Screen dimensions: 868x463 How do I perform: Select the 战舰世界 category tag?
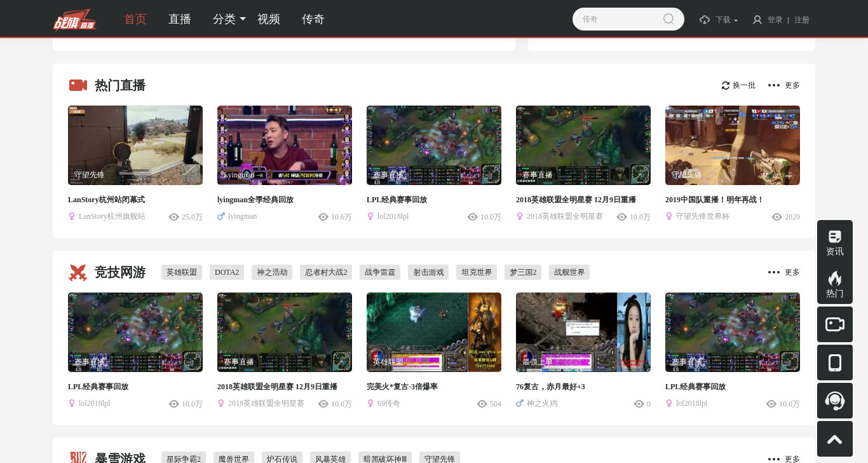pos(569,272)
